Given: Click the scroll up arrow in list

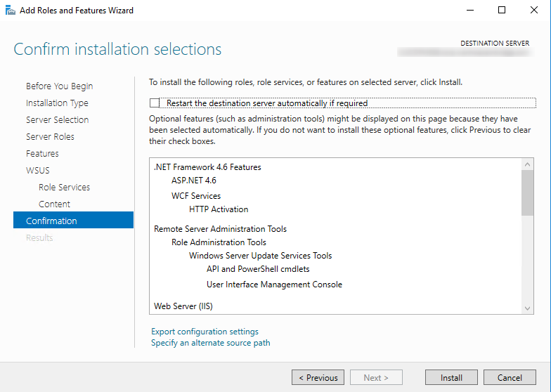Looking at the screenshot, I should point(527,164).
